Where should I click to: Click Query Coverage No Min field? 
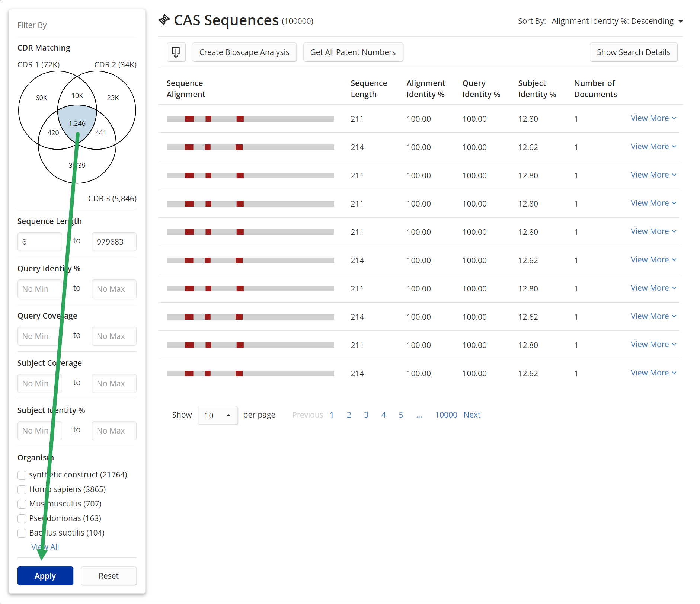coord(40,336)
